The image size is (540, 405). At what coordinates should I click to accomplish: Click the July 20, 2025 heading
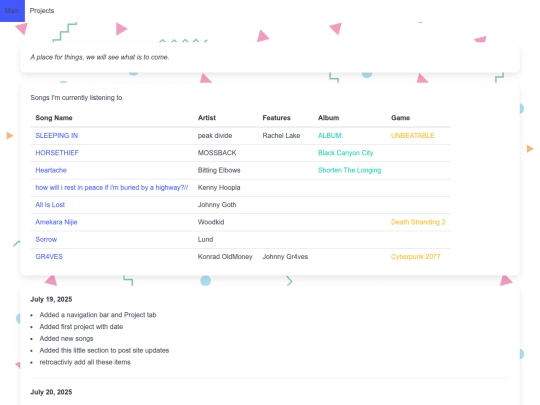(51, 392)
